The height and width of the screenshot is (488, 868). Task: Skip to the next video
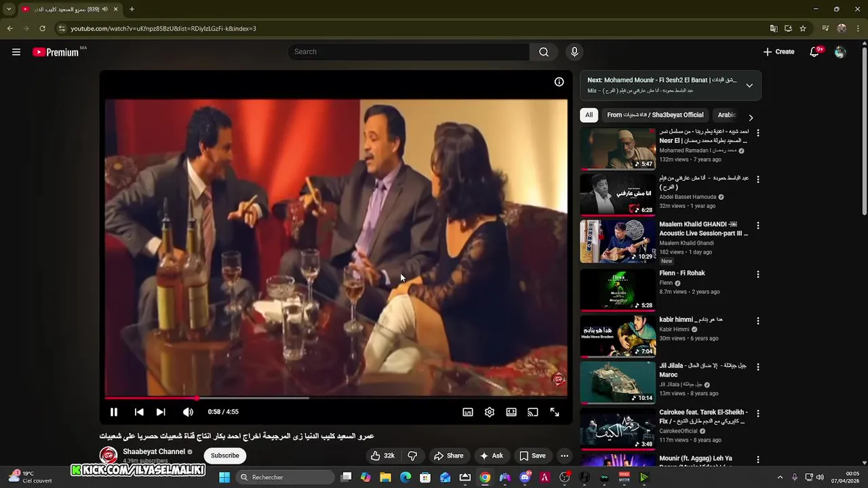pyautogui.click(x=161, y=412)
